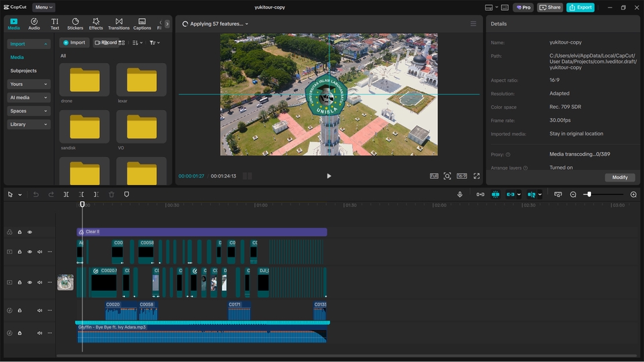The image size is (644, 362).
Task: Open the Stickers tab
Action: coord(75,24)
